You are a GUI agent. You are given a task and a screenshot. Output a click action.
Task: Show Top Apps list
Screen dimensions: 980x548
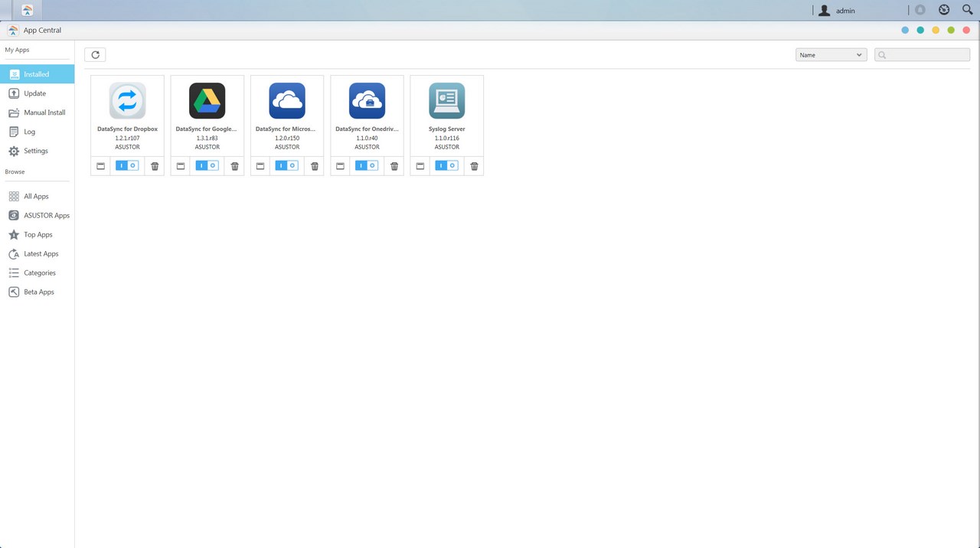[37, 235]
